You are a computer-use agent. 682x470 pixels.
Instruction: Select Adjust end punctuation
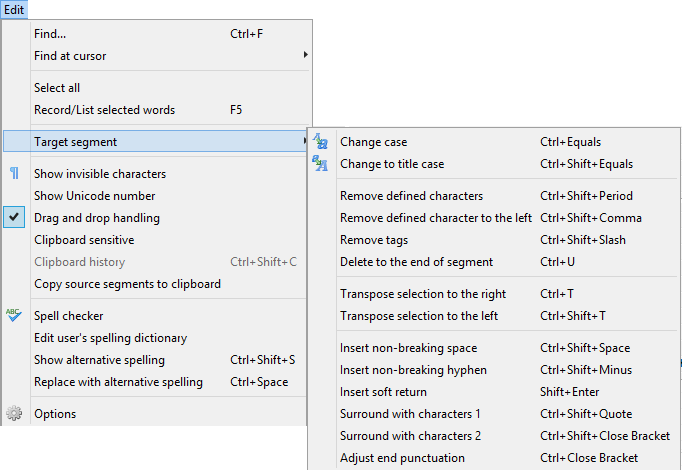[402, 458]
